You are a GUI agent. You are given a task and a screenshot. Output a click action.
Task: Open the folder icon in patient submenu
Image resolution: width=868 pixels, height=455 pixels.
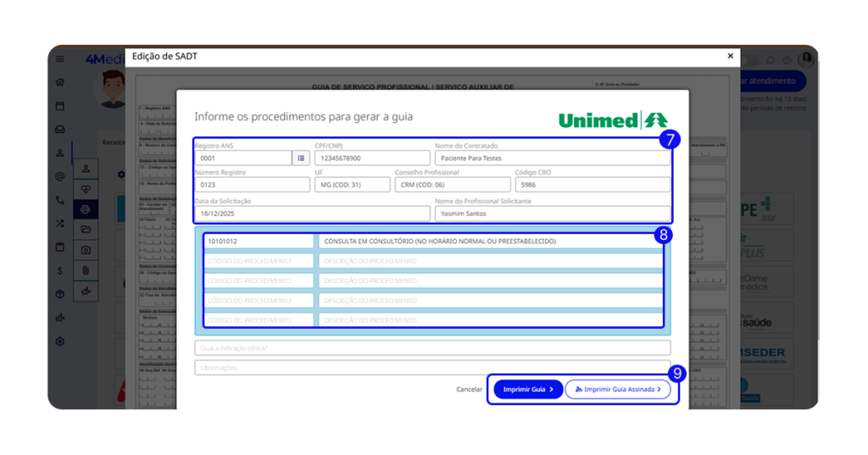click(86, 229)
